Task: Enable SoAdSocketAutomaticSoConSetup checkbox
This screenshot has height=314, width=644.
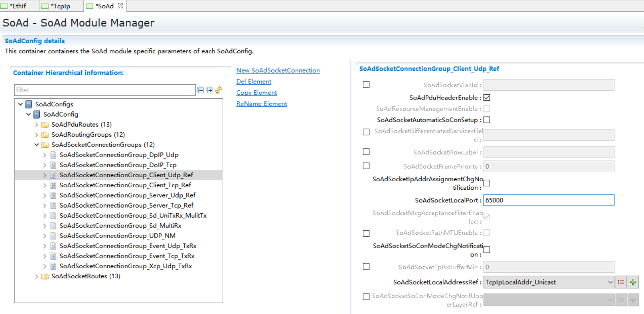Action: (x=487, y=120)
